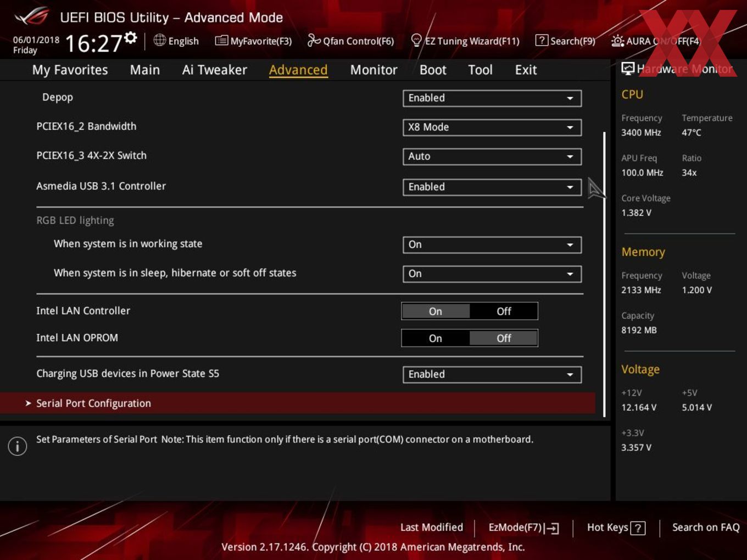This screenshot has width=747, height=560.
Task: Open Search(F9) tool
Action: (x=565, y=41)
